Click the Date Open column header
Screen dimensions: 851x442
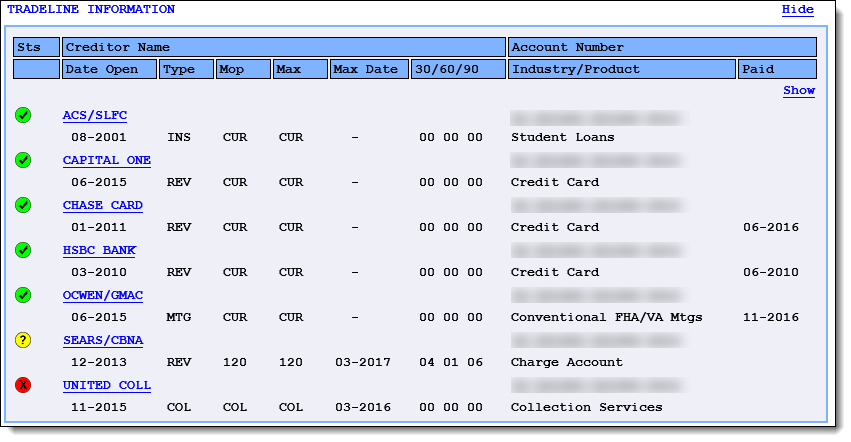(110, 70)
